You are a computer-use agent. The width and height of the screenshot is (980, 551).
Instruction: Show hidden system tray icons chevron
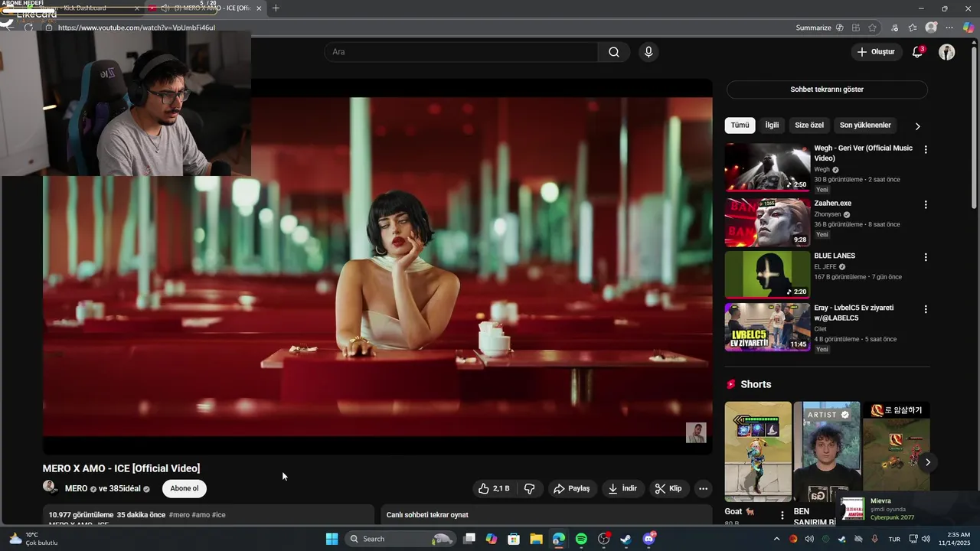tap(776, 539)
